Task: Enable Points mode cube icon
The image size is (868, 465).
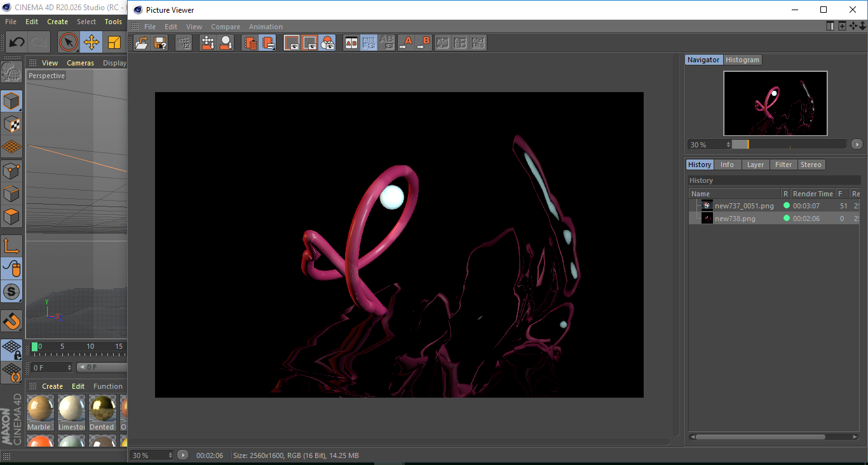Action: pyautogui.click(x=11, y=170)
